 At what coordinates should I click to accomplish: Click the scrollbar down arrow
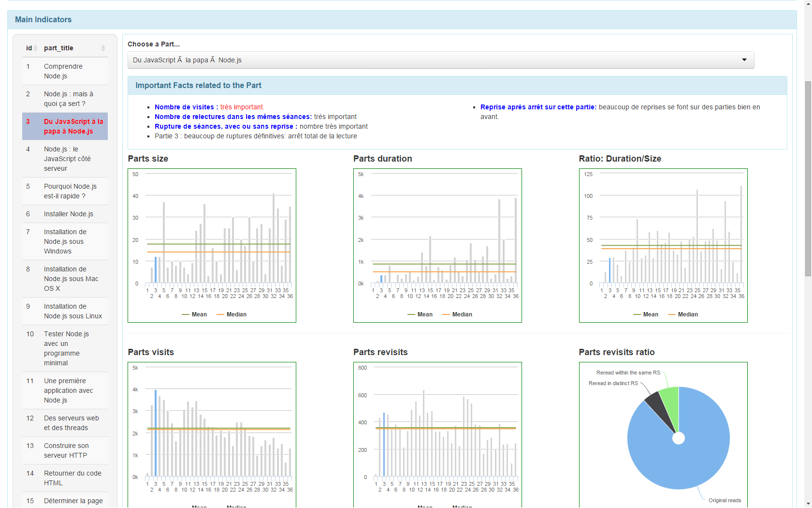coord(808,504)
